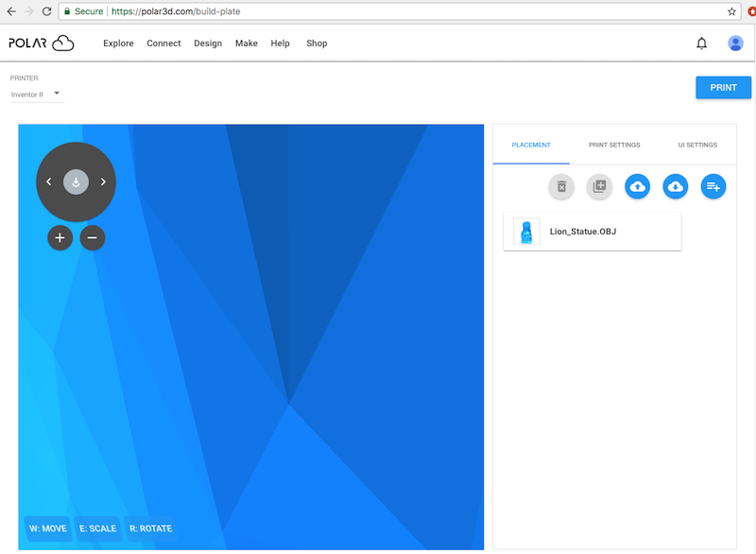
Task: Click the Polar Cloud logo
Action: (42, 43)
